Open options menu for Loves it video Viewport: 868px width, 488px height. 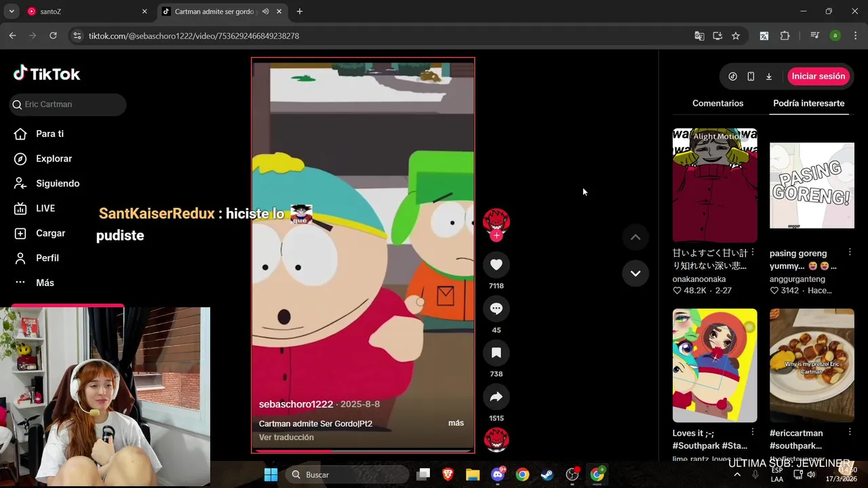(x=753, y=432)
